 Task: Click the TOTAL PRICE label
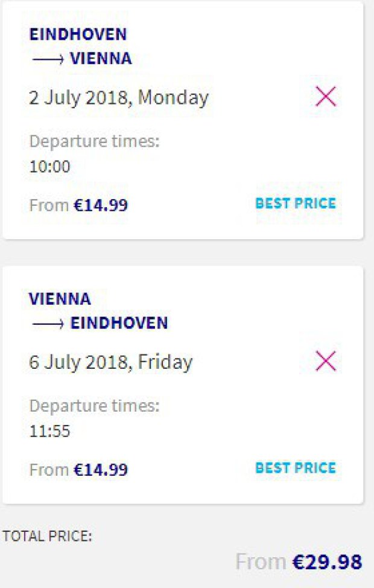click(x=48, y=536)
